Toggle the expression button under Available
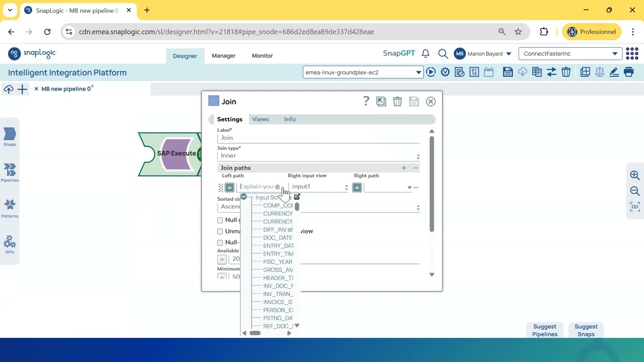Screen dimensions: 644x362 [222, 259]
